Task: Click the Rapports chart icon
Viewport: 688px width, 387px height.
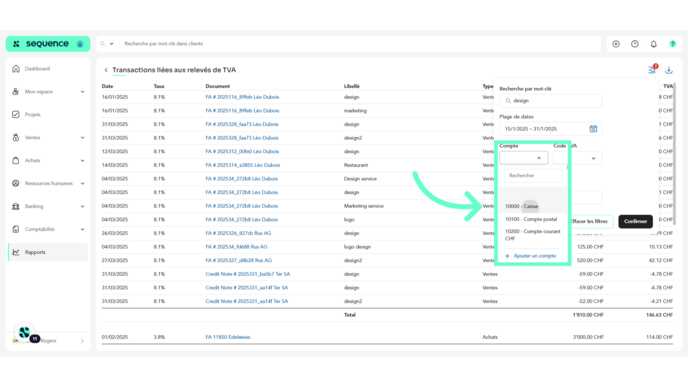Action: click(x=16, y=252)
